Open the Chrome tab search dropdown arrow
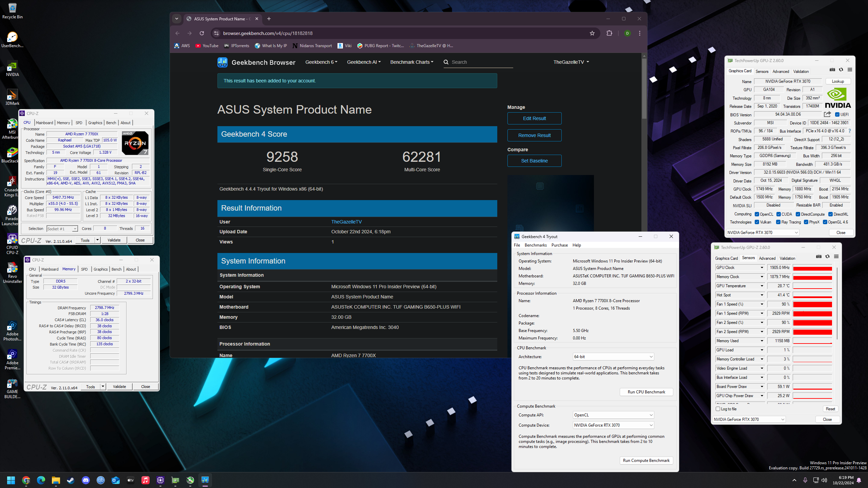 pos(177,19)
